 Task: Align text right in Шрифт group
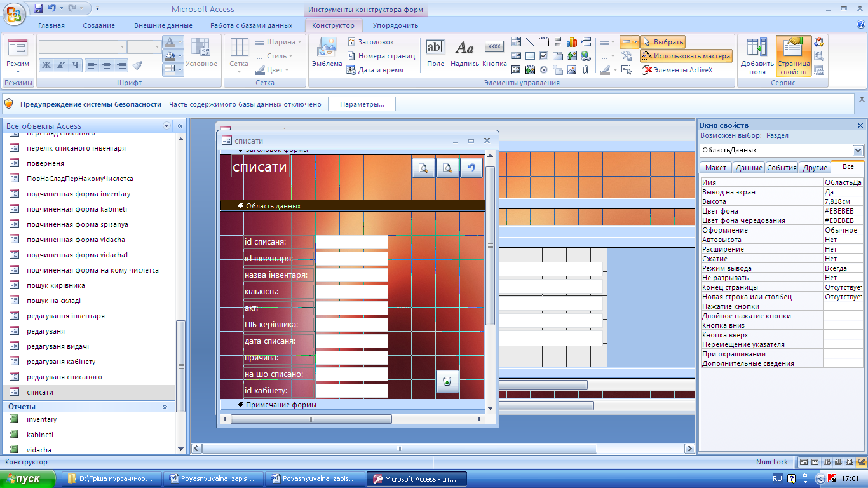point(121,65)
